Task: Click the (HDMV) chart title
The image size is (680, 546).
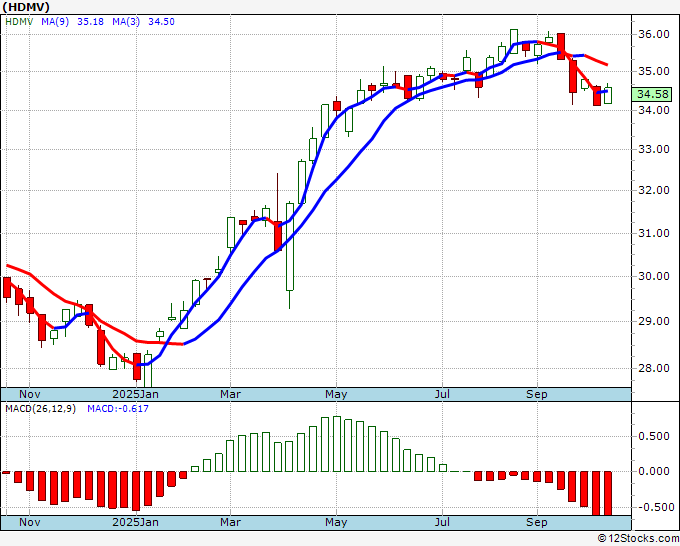Action: pyautogui.click(x=26, y=7)
